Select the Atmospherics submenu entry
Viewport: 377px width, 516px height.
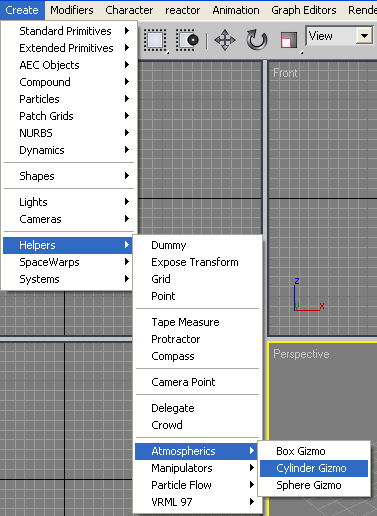[x=197, y=451]
